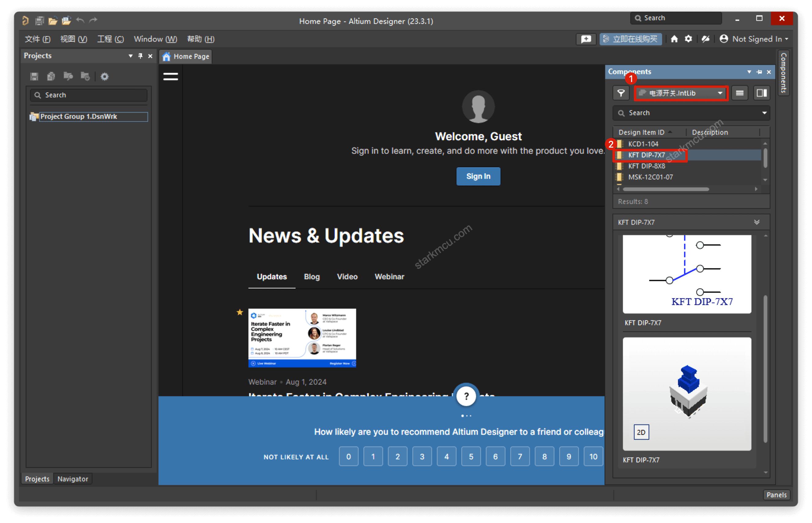812x523 pixels.
Task: Select the Updates tab
Action: coord(271,277)
